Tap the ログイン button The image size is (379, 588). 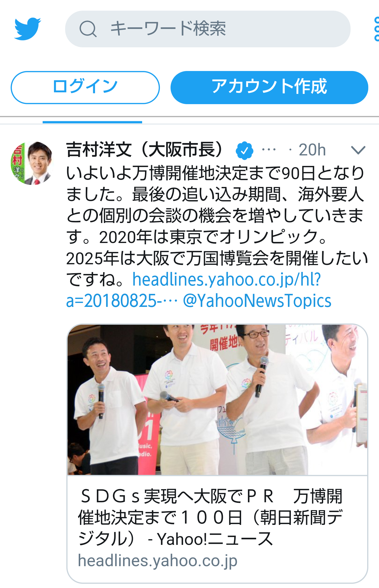[85, 87]
